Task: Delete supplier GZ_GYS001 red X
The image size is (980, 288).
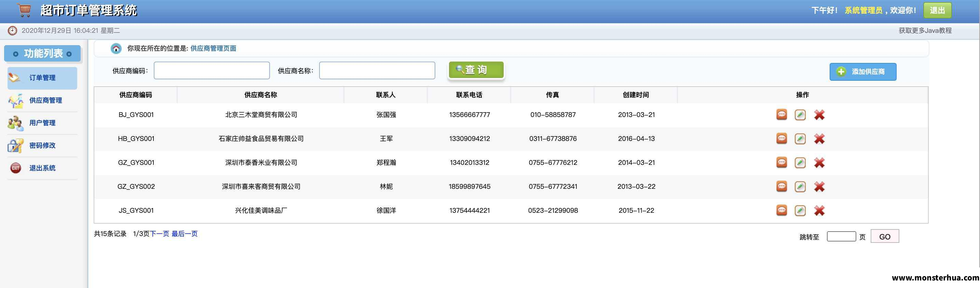Action: [819, 163]
